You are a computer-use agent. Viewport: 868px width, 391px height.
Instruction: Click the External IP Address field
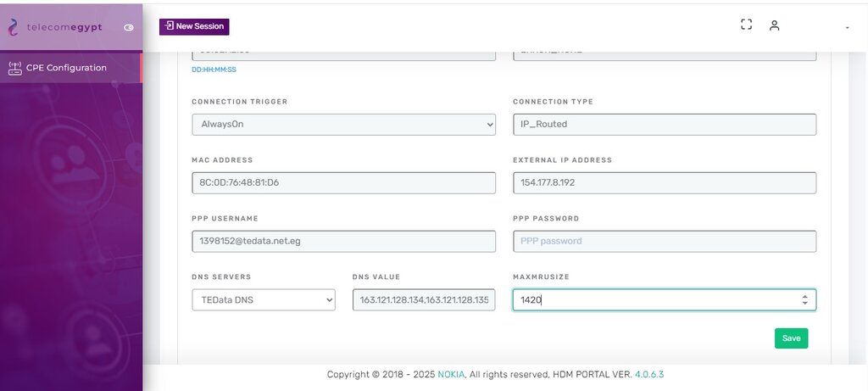(665, 182)
